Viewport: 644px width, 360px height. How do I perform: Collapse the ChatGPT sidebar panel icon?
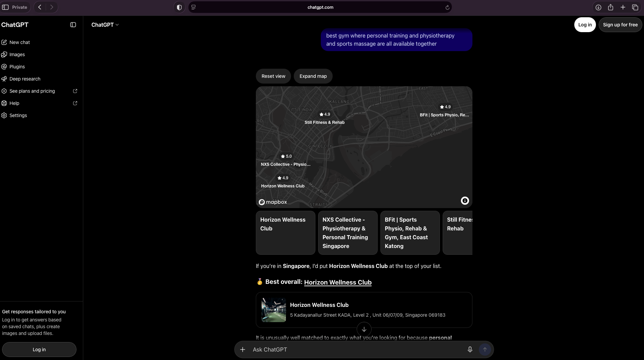point(73,25)
